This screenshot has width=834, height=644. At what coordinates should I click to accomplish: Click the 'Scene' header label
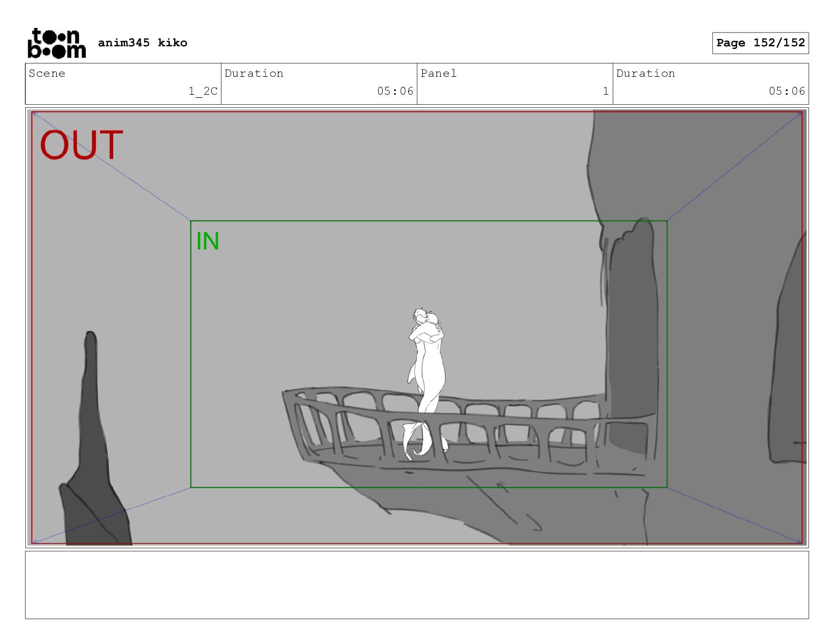click(x=47, y=73)
